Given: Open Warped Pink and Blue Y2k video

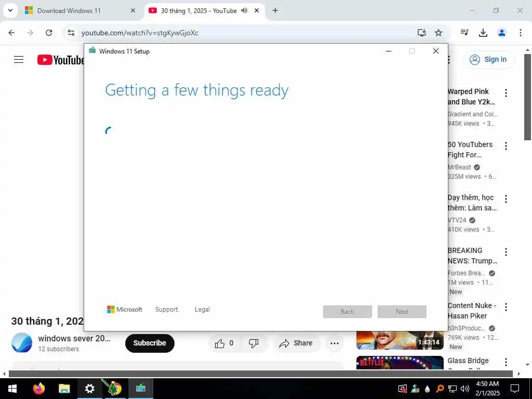Looking at the screenshot, I should pyautogui.click(x=472, y=97).
